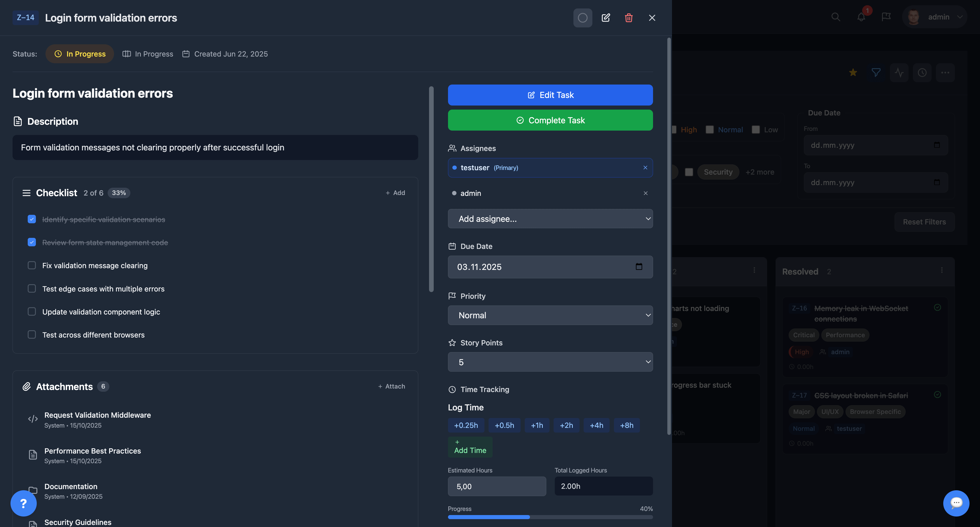Click the pencil edit icon in header
The image size is (980, 527).
click(606, 18)
